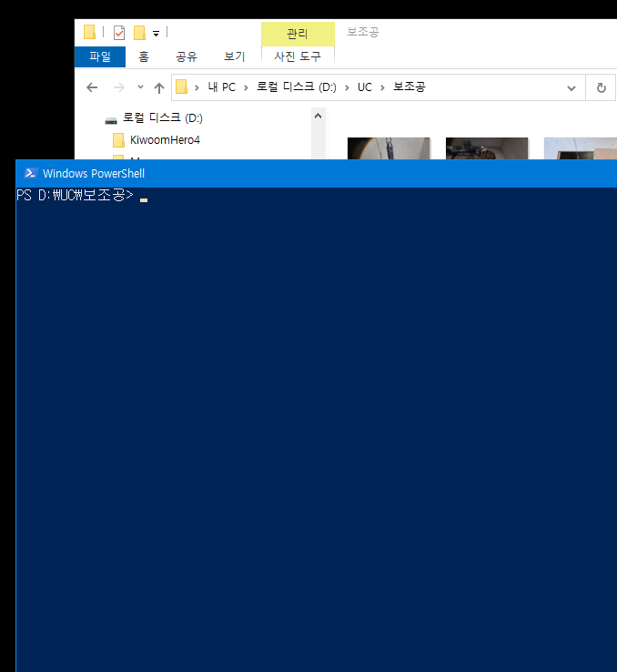
Task: Click the forward navigation arrow in Explorer
Action: pyautogui.click(x=118, y=87)
